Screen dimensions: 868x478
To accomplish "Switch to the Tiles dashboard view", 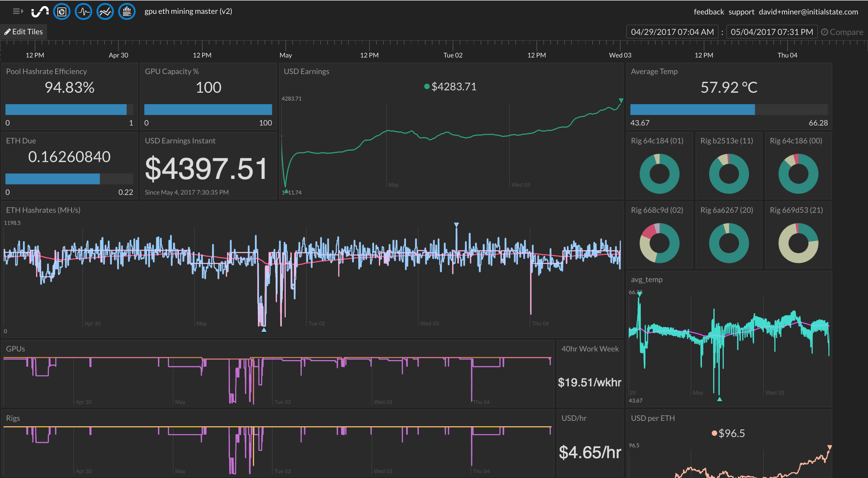I will (62, 11).
